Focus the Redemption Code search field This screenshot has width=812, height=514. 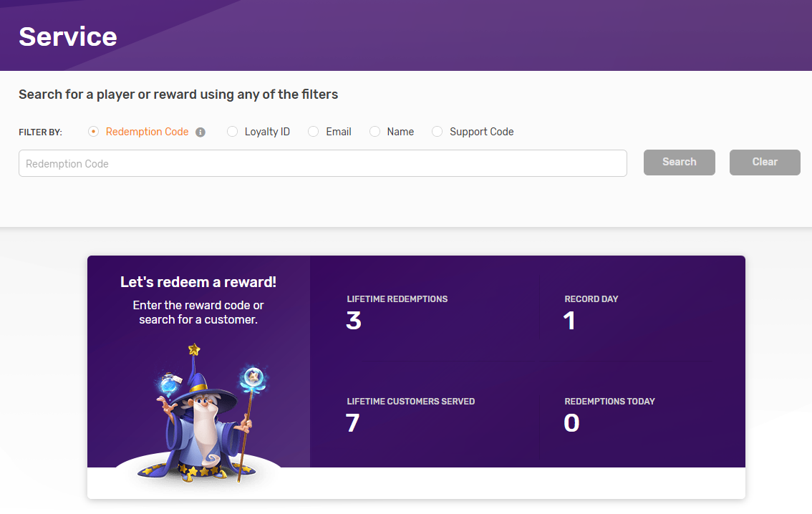(x=322, y=163)
